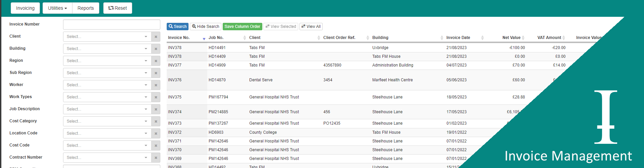Open the Work Types select dropdown

click(107, 97)
